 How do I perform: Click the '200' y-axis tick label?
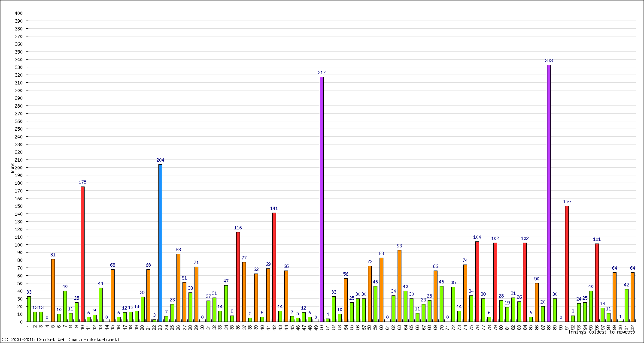point(18,168)
